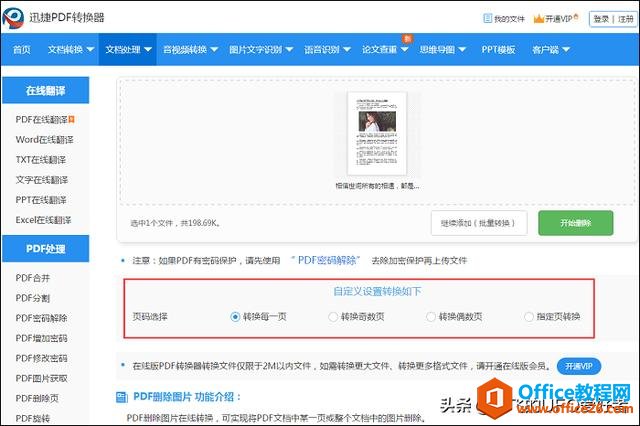The image size is (640, 426).
Task: Open PPT在线翻译 in sidebar
Action: click(40, 200)
